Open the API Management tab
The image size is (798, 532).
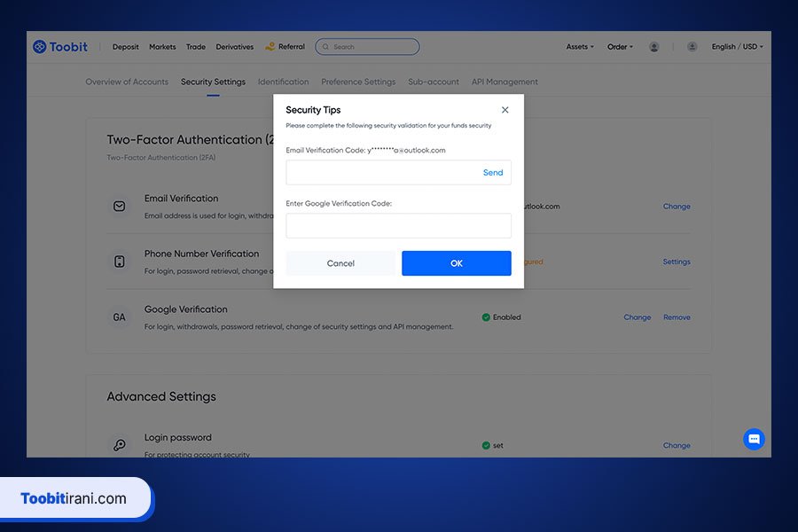[x=505, y=82]
